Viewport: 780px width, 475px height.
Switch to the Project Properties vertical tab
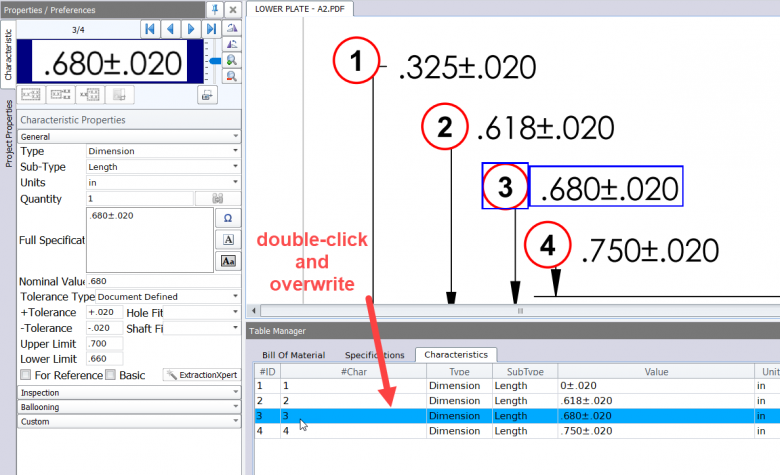click(x=8, y=133)
